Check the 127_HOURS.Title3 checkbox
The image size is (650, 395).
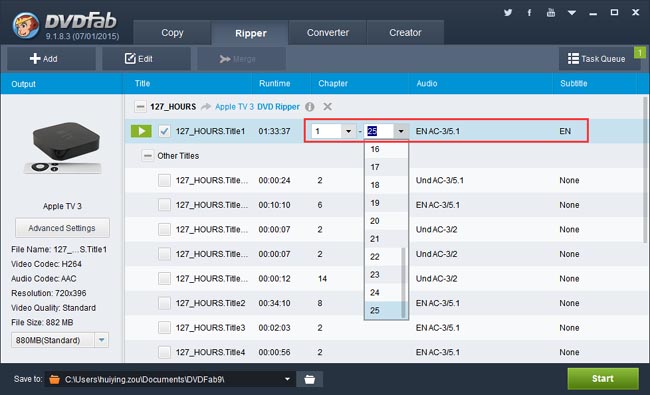[x=164, y=327]
